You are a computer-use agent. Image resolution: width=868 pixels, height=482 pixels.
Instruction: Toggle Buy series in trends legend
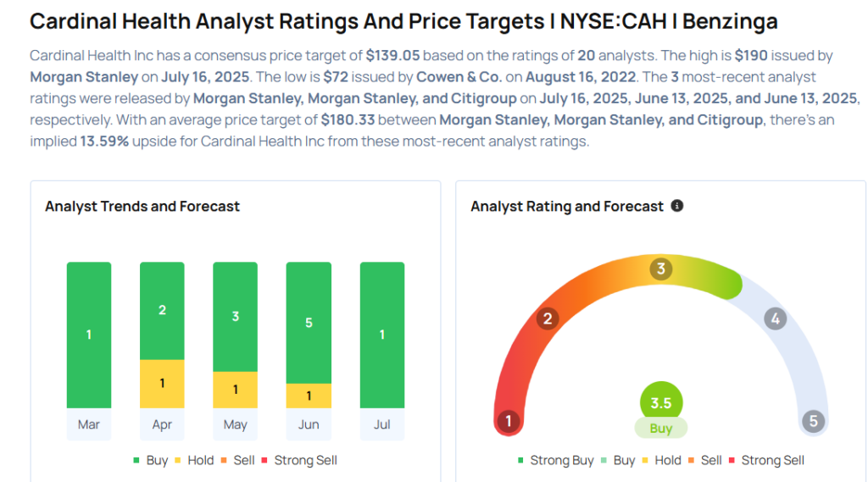coord(151,460)
